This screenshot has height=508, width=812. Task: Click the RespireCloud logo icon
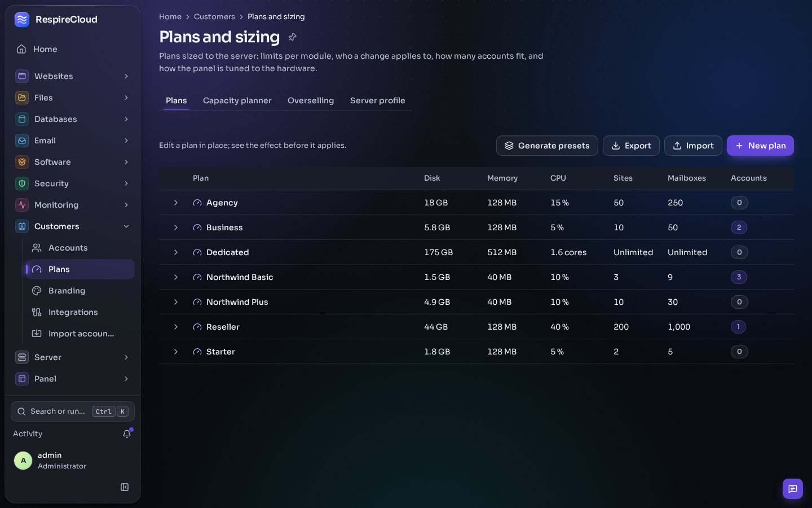point(22,20)
